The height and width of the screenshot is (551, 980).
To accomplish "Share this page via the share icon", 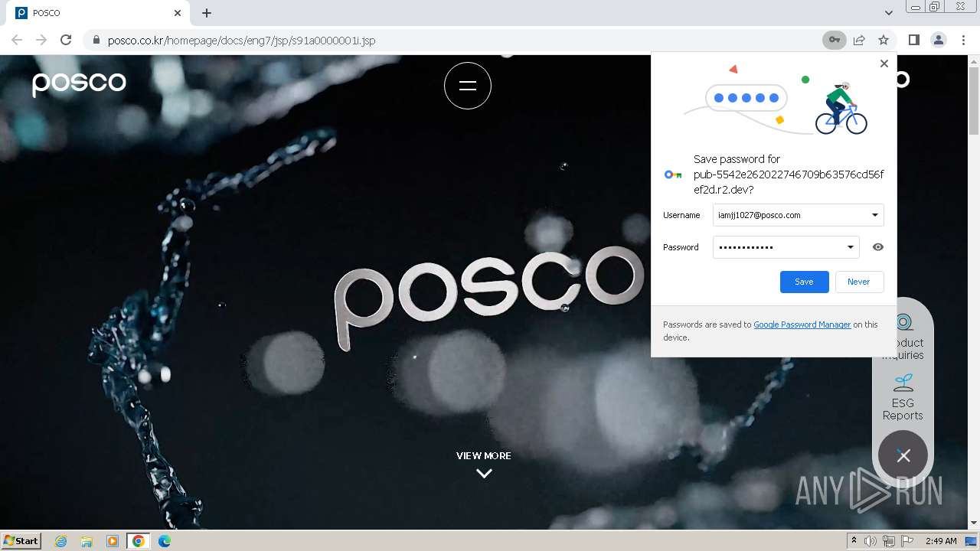I will (x=859, y=40).
